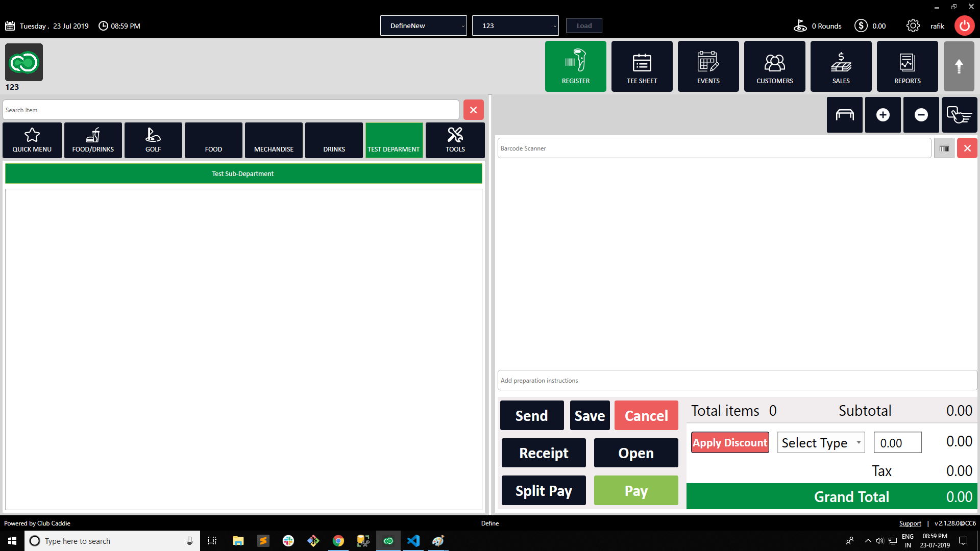Expand the DefineNew dropdown
The height and width of the screenshot is (551, 980).
pos(423,26)
